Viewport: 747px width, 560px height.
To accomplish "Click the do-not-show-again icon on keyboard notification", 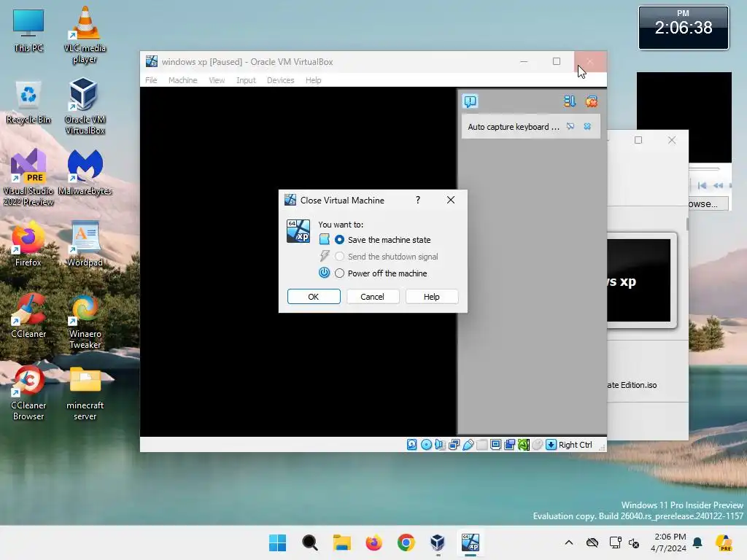I will click(570, 126).
